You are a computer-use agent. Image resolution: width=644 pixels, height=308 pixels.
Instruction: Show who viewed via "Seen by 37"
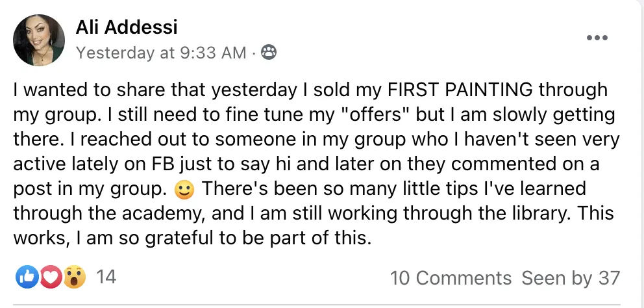(x=571, y=278)
